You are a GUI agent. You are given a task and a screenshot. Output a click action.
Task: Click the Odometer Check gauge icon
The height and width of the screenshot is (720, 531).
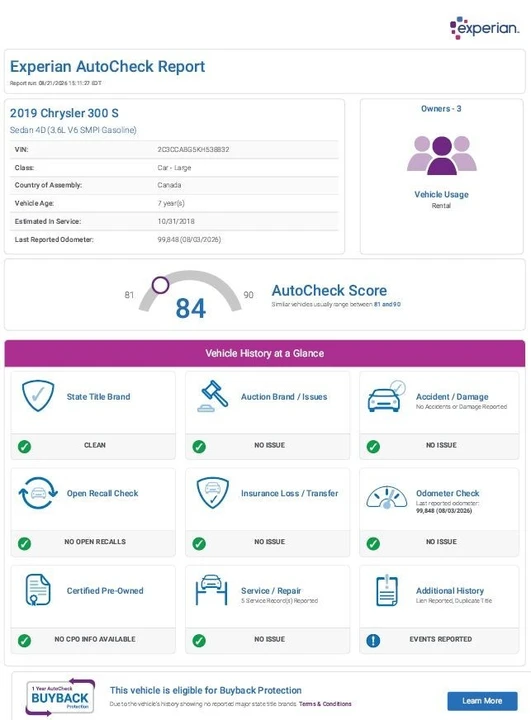[386, 497]
